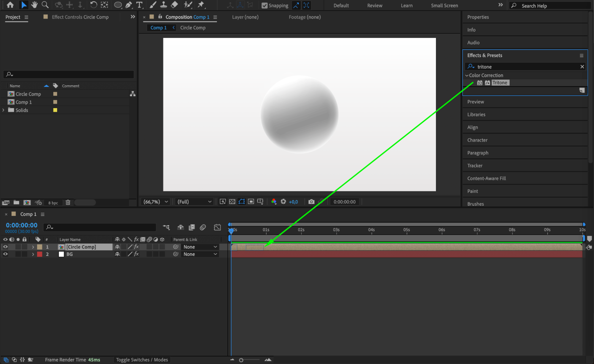Click the BG layer red label swatch
The width and height of the screenshot is (594, 364).
(40, 254)
